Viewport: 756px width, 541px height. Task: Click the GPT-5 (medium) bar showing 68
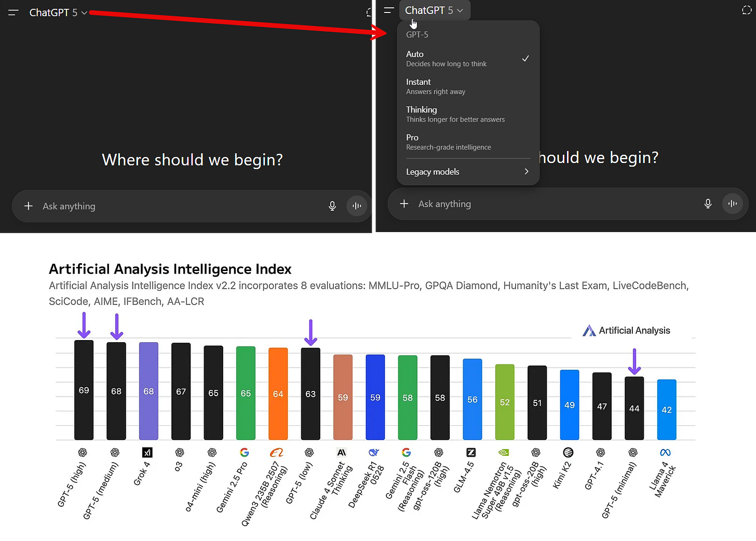click(x=116, y=391)
